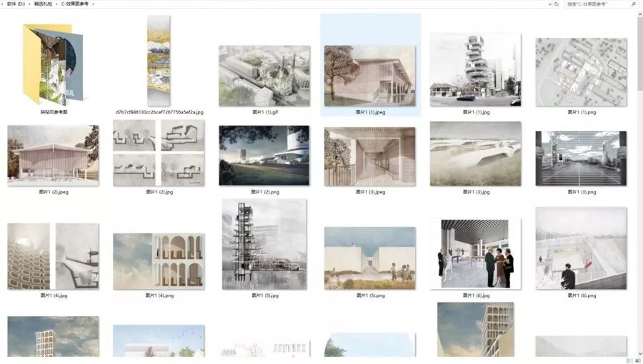Select the 图片1 (2).jpeg pavilion thumbnail
The height and width of the screenshot is (364, 643).
pyautogui.click(x=54, y=156)
